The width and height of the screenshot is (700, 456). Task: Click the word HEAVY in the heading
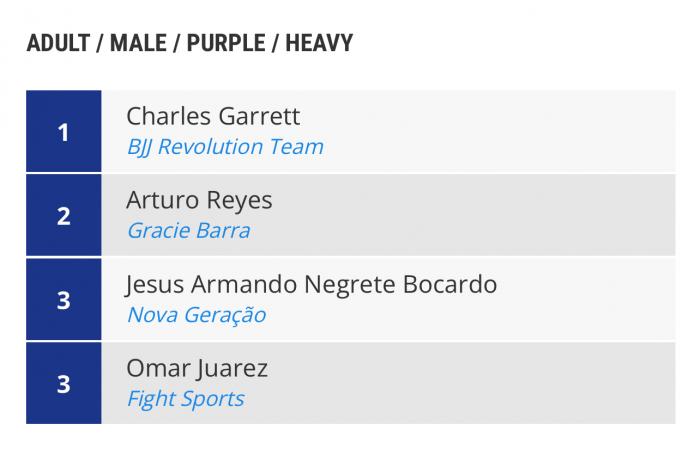[x=319, y=43]
